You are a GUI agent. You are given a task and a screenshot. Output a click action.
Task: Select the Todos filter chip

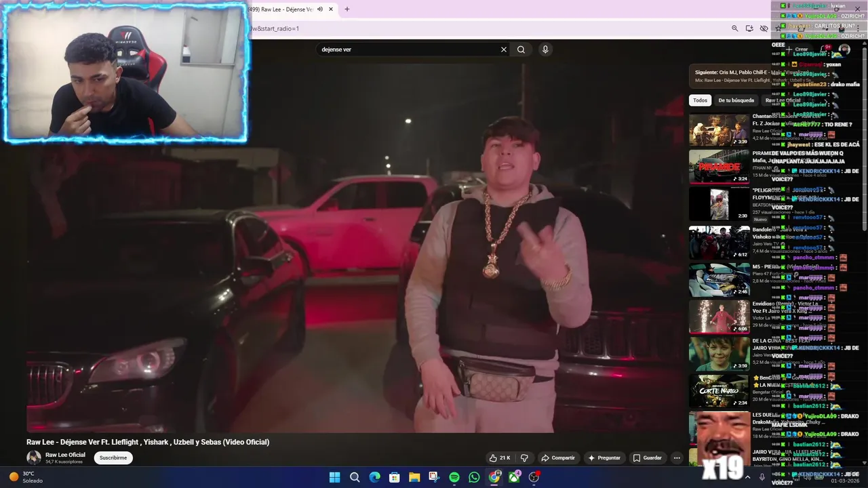700,100
